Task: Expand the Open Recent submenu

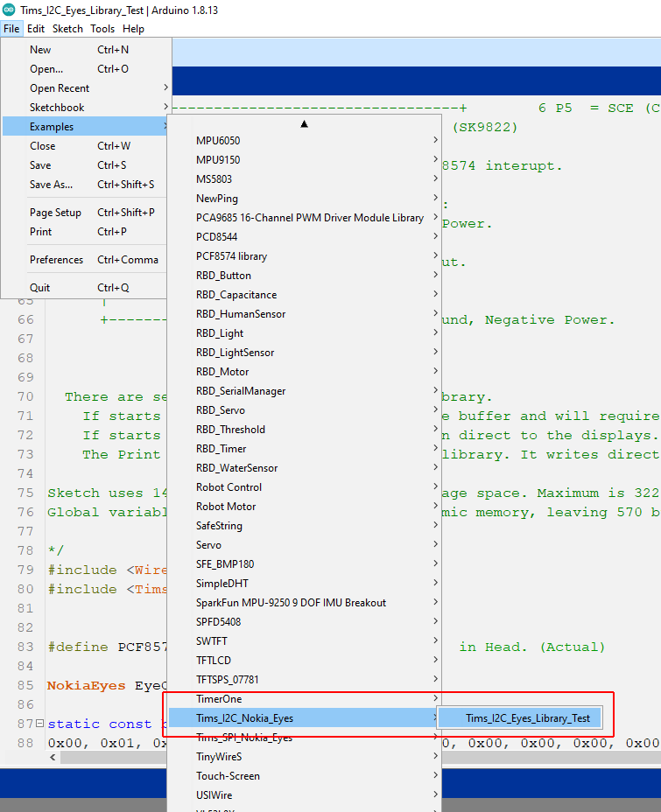Action: (x=86, y=88)
